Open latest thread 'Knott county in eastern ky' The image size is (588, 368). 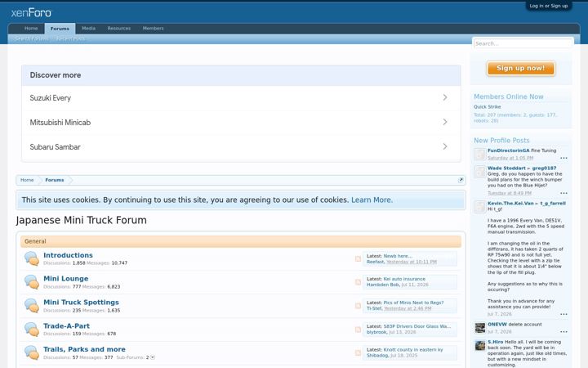[x=413, y=350]
